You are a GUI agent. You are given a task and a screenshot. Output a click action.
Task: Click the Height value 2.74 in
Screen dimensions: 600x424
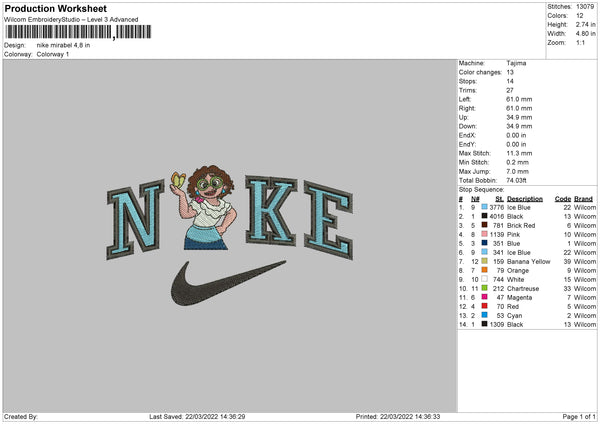586,24
